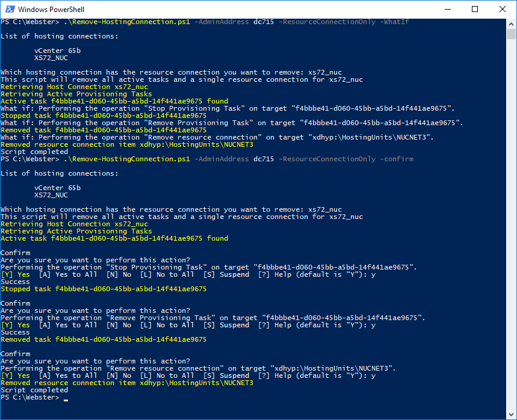Click the Windows PowerShell title bar text
This screenshot has width=517, height=420.
51,10
